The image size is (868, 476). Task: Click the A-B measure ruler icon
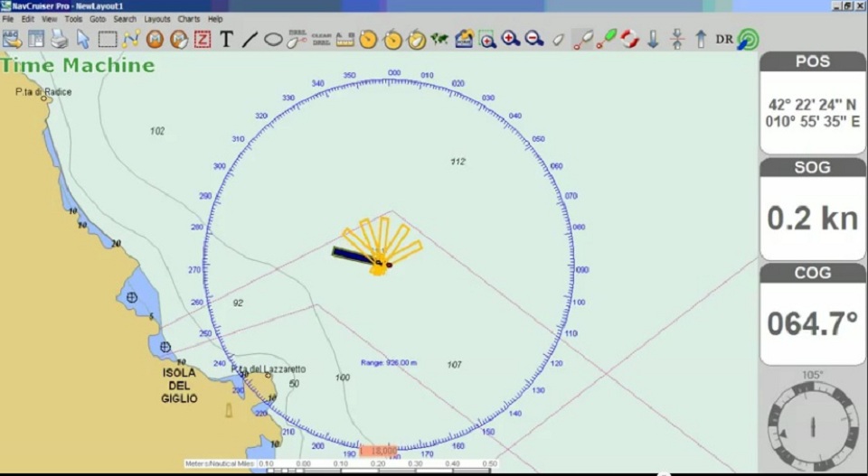344,39
